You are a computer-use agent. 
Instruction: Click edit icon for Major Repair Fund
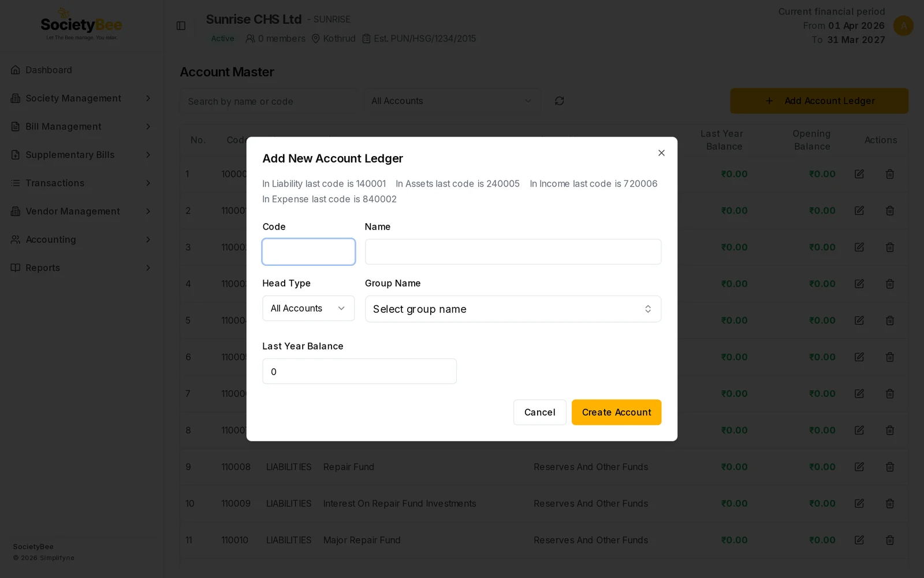tap(859, 540)
